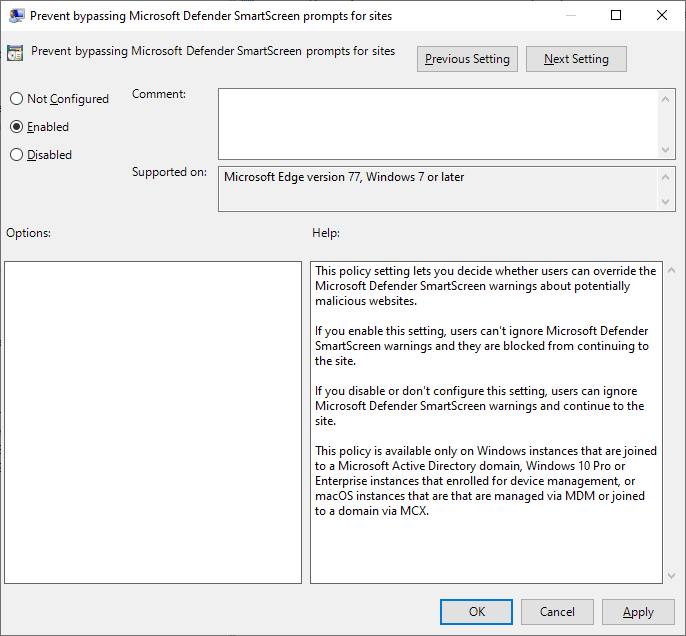
Task: Click the 'Help:' label
Action: (326, 233)
